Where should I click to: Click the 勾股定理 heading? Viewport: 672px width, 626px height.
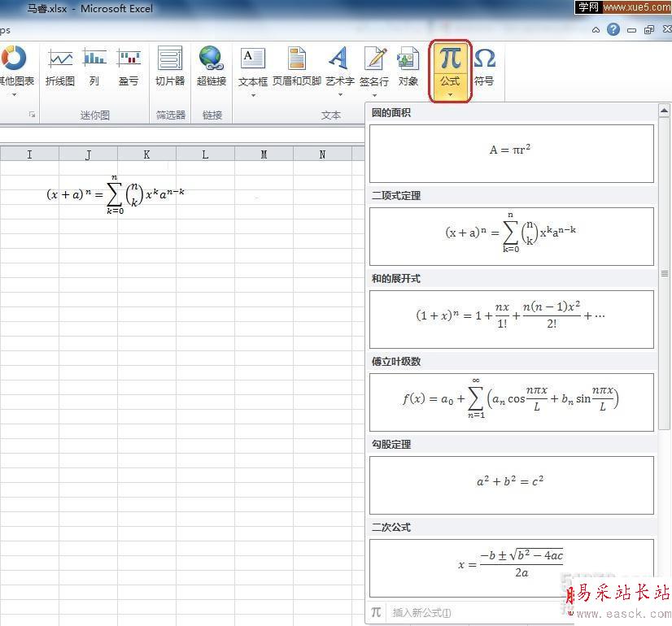tap(391, 445)
